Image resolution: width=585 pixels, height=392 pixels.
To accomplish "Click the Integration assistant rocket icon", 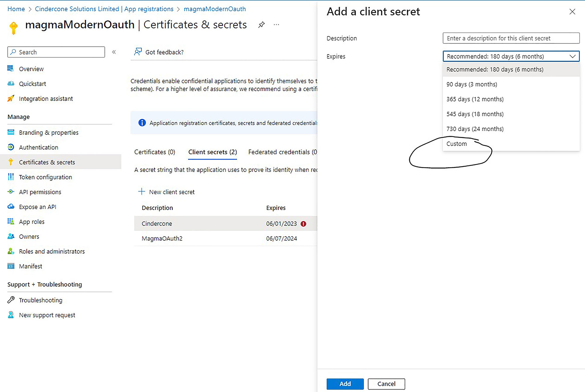I will [x=11, y=99].
